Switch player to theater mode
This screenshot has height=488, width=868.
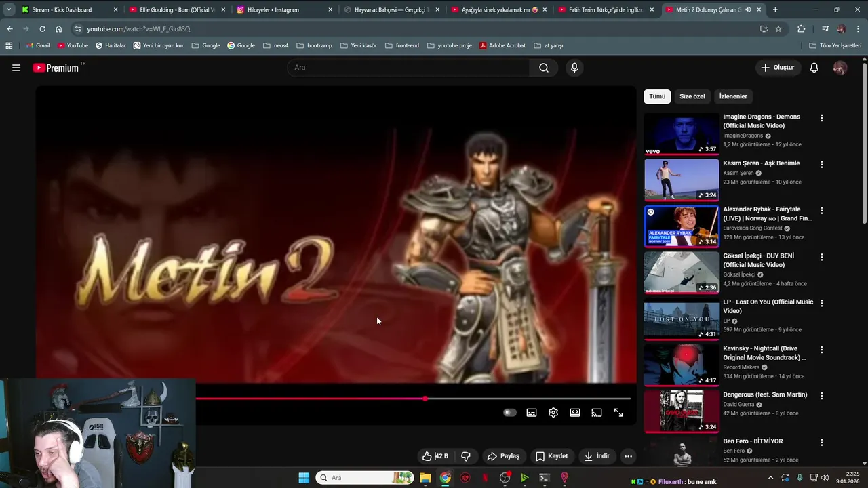coord(575,413)
